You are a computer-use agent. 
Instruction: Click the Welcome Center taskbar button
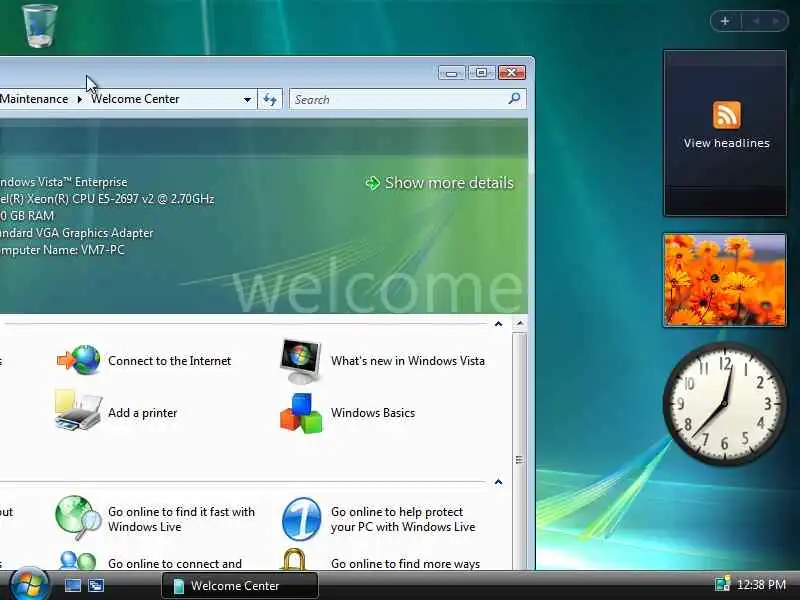240,585
